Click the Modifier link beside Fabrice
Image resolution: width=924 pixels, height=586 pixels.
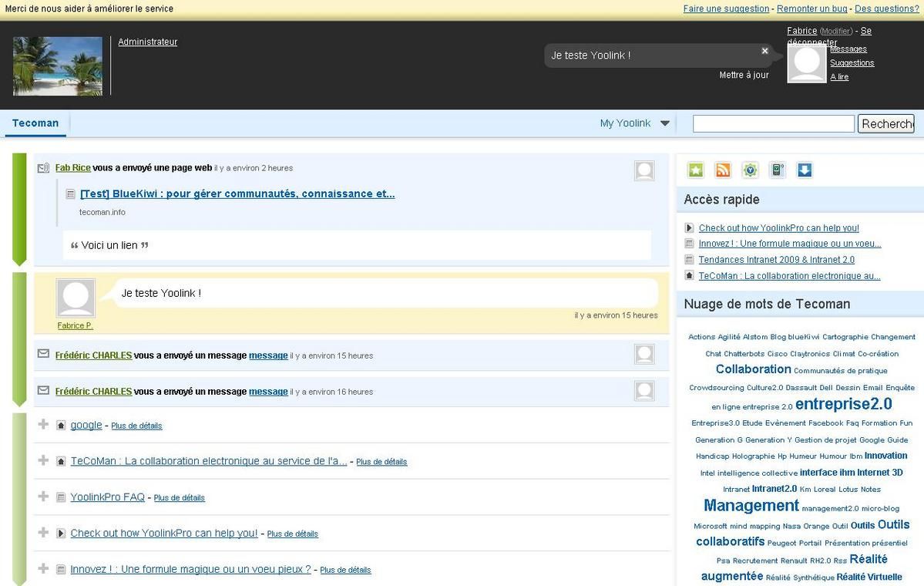tap(835, 32)
